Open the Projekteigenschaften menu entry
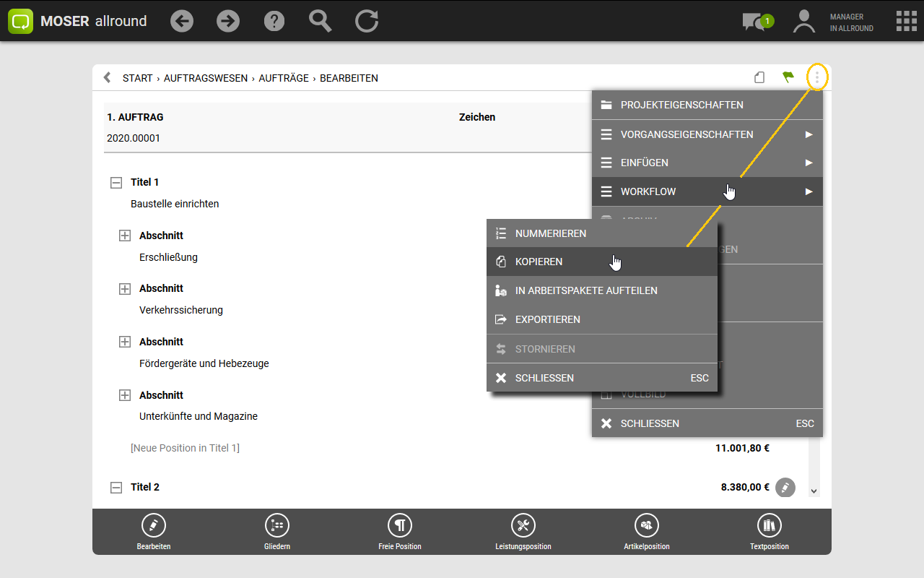Viewport: 924px width, 578px height. click(x=681, y=105)
